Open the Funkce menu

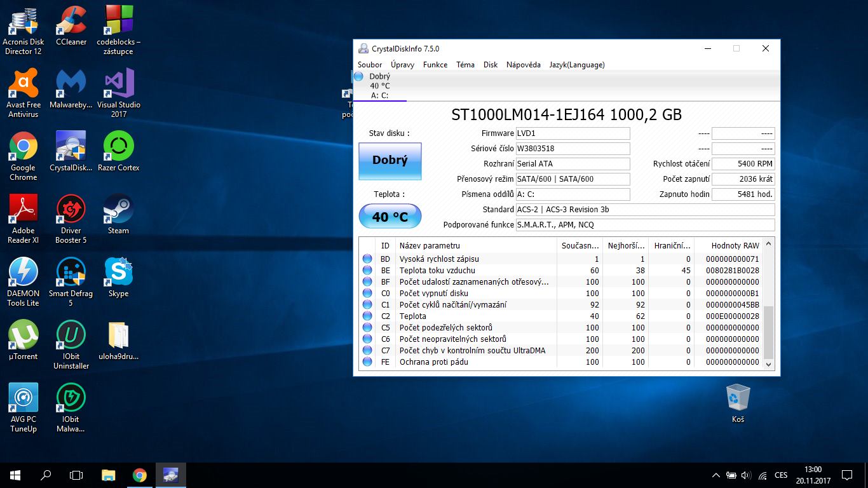point(435,65)
